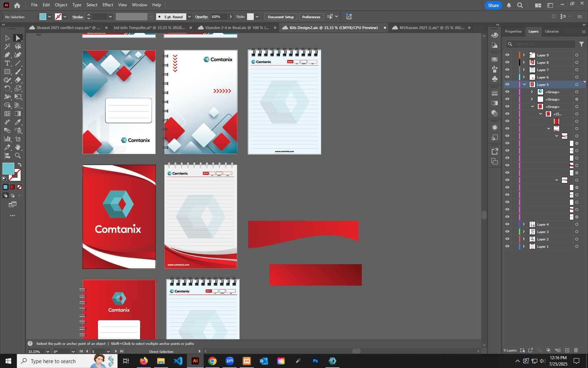Open layer filter funnel icon
Image resolution: width=588 pixels, height=368 pixels.
point(581,44)
